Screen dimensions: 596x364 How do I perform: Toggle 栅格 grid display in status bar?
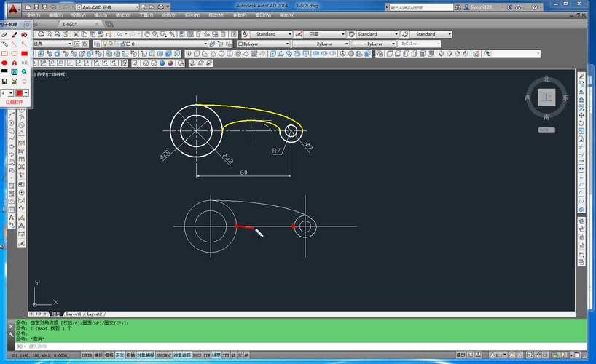tap(109, 355)
